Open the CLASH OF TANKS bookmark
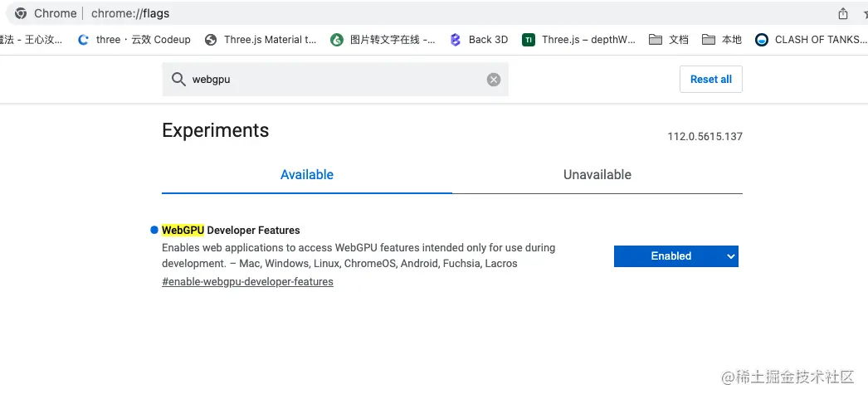This screenshot has width=868, height=399. (807, 39)
